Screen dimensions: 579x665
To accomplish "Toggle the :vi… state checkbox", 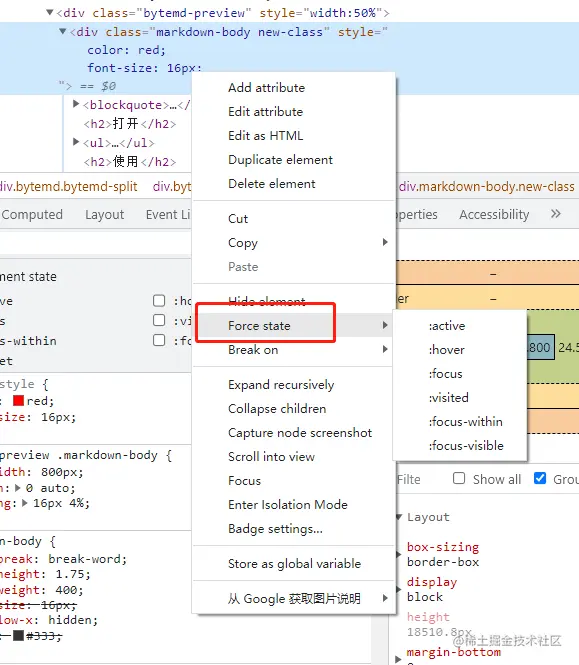I will tap(159, 320).
